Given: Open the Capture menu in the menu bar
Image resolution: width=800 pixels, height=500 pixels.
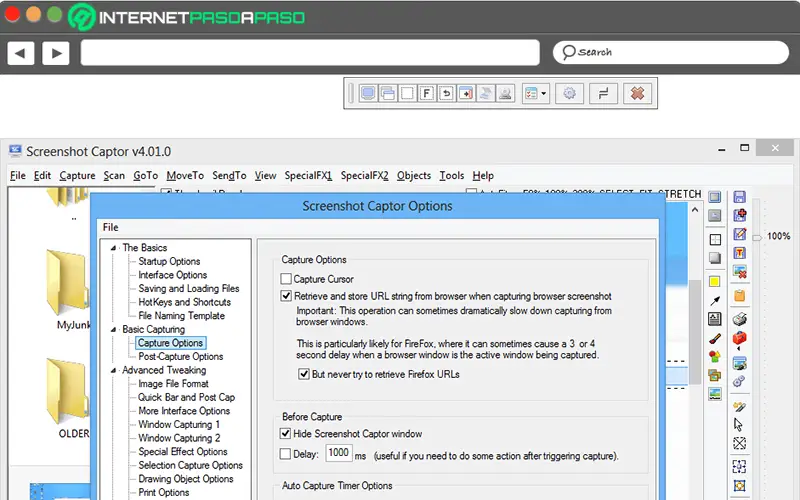Looking at the screenshot, I should [77, 176].
